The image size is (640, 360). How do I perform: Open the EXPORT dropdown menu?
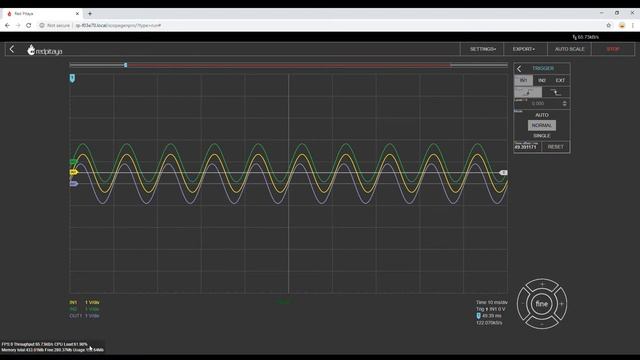pos(524,49)
